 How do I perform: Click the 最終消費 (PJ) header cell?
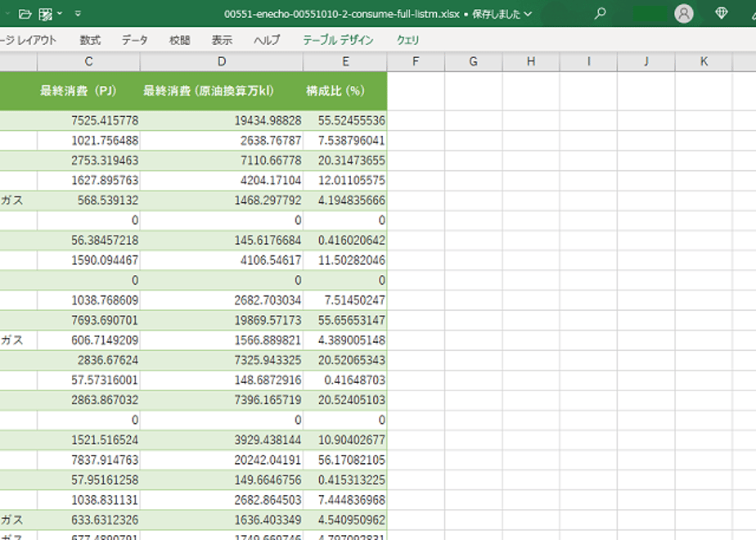pos(88,91)
